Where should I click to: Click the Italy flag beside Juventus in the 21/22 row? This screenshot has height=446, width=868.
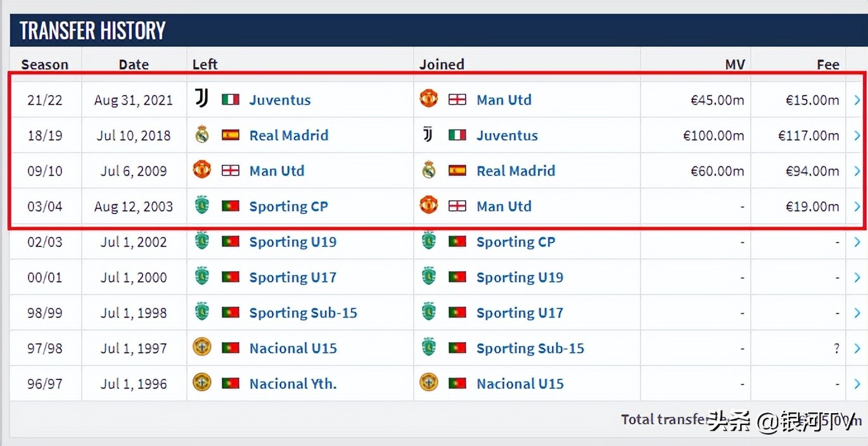click(231, 99)
